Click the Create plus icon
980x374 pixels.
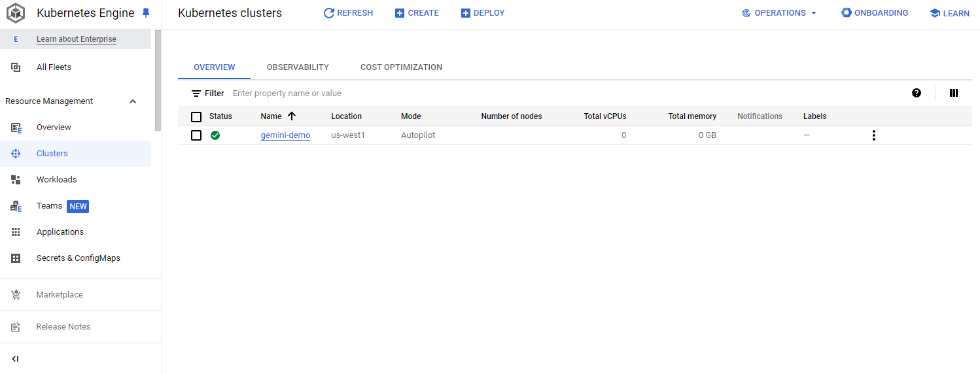pos(400,13)
